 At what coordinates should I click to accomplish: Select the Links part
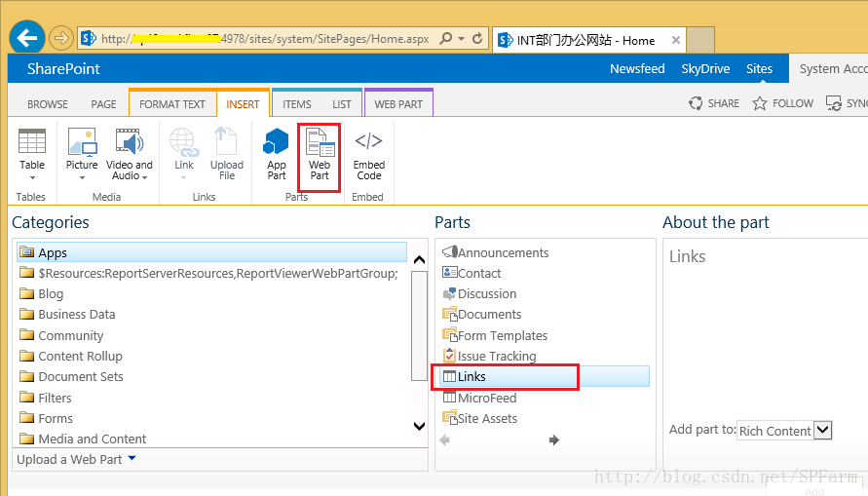pyautogui.click(x=545, y=376)
